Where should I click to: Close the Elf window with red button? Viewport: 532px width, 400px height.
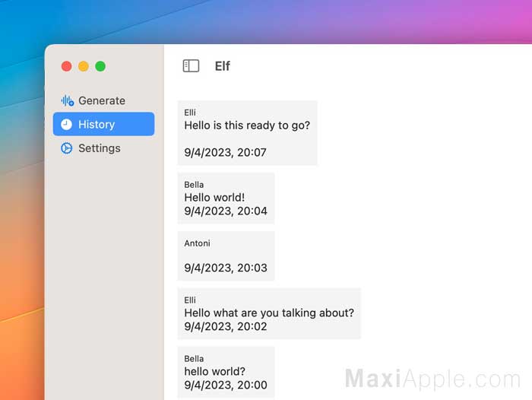point(67,66)
